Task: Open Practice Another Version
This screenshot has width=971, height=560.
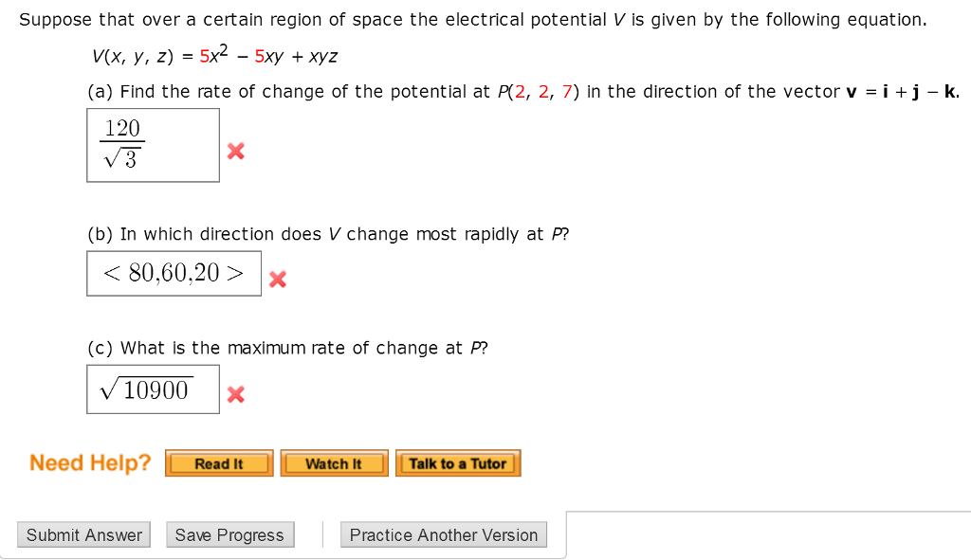Action: [x=443, y=535]
